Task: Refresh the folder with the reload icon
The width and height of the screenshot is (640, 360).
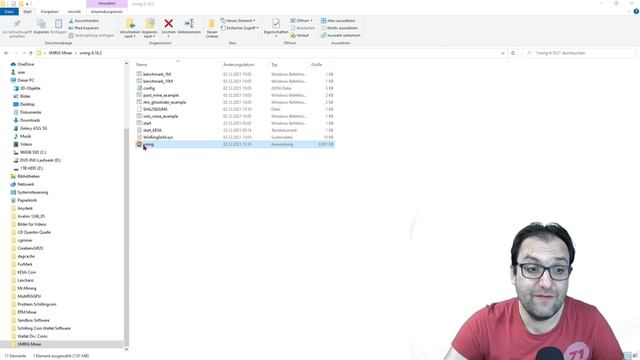Action: [x=513, y=53]
